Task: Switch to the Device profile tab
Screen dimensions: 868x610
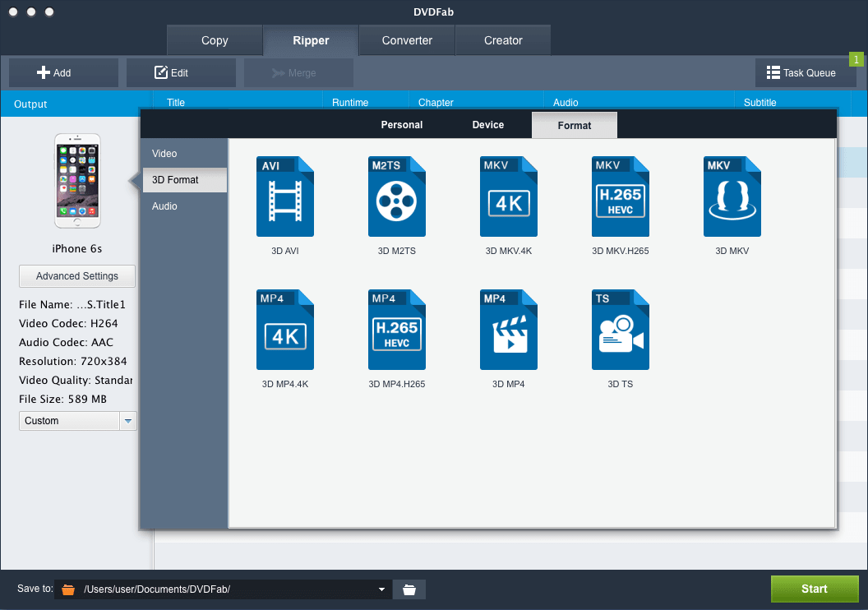Action: pos(488,125)
